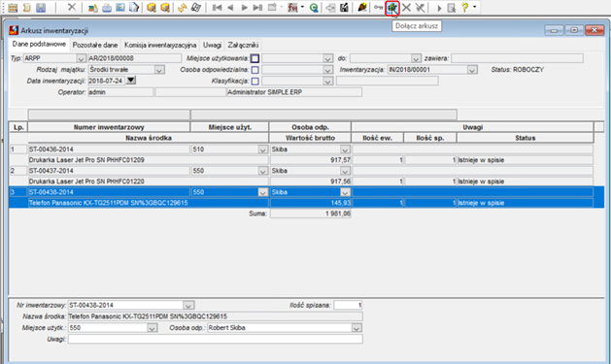Open the Komisja inwentaryzacyjna tab
Viewport: 611px width, 364px height.
click(160, 46)
